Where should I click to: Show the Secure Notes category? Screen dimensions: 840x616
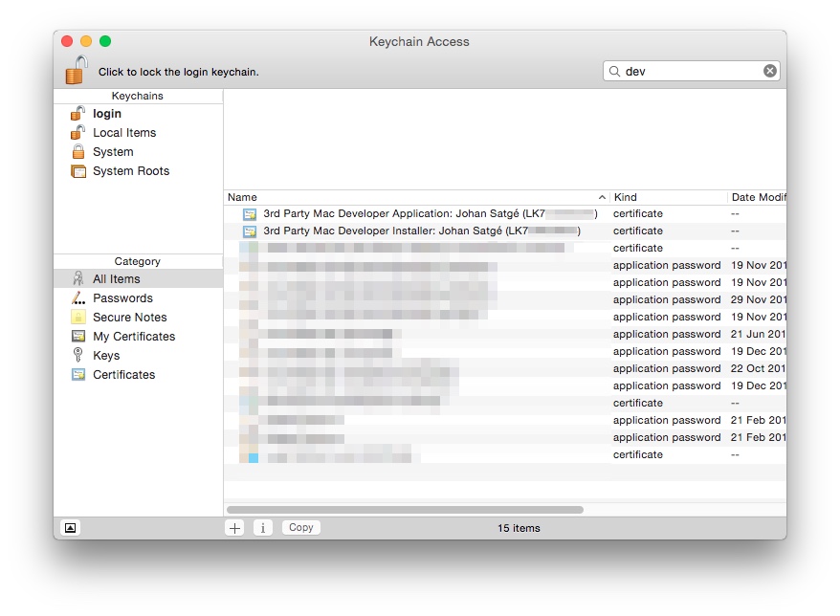point(129,318)
